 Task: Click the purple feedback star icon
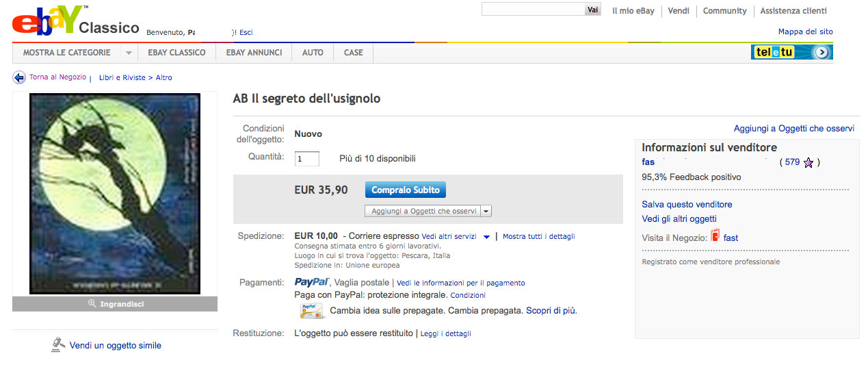point(808,163)
